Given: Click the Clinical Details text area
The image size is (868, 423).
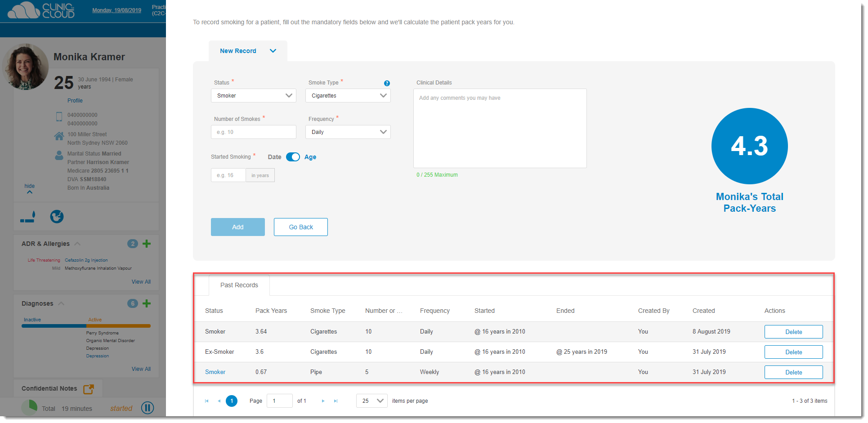Looking at the screenshot, I should coord(500,128).
